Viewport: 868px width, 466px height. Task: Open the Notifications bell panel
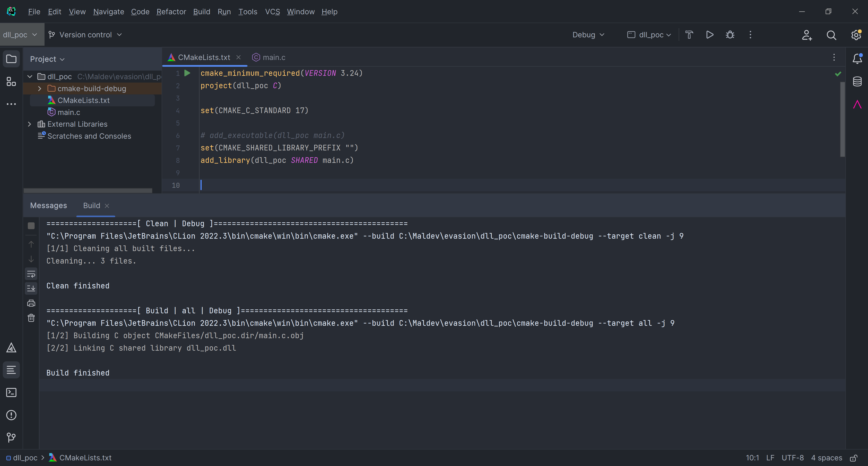[857, 58]
